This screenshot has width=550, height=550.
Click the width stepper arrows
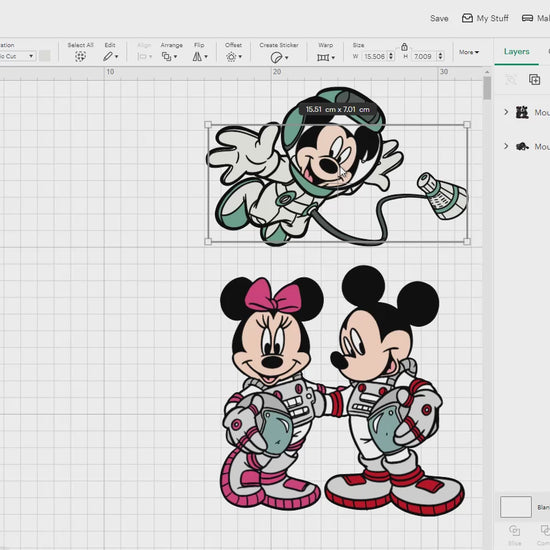[391, 56]
